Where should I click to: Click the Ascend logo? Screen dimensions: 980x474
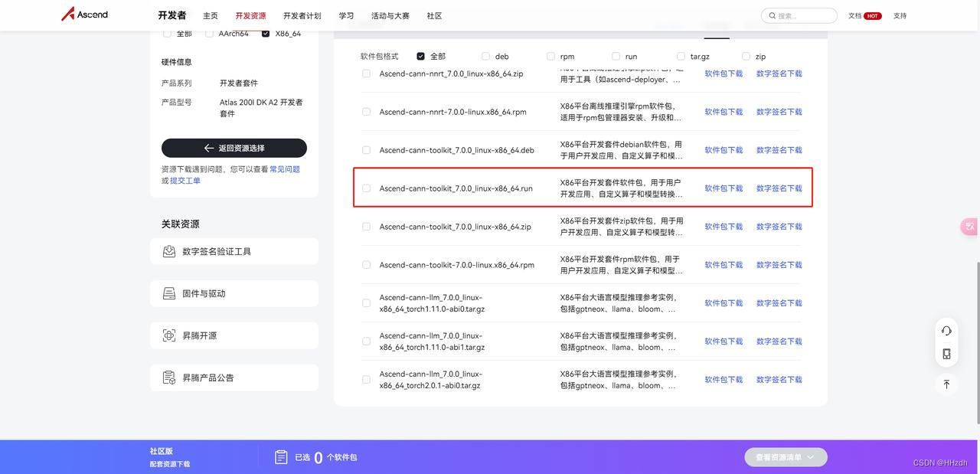tap(84, 15)
